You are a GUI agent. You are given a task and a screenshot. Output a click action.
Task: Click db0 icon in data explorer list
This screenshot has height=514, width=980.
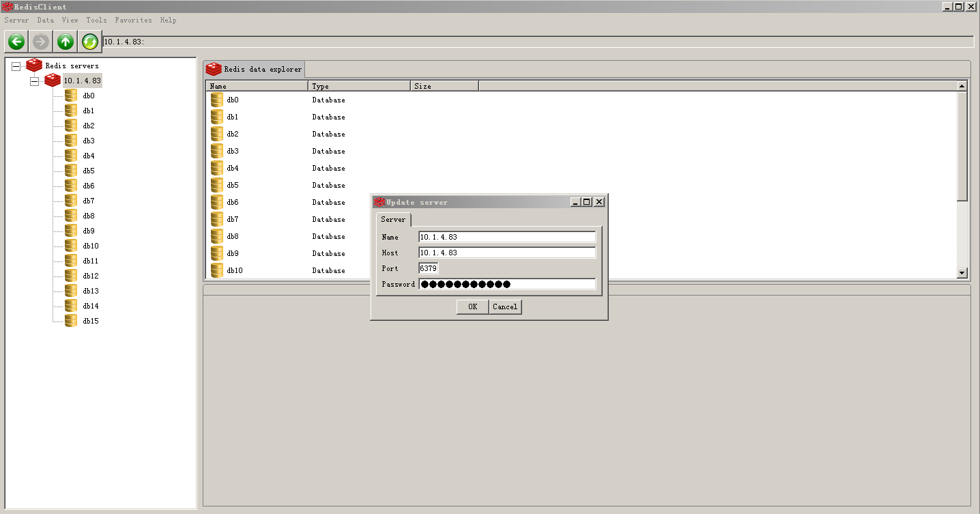[x=217, y=100]
